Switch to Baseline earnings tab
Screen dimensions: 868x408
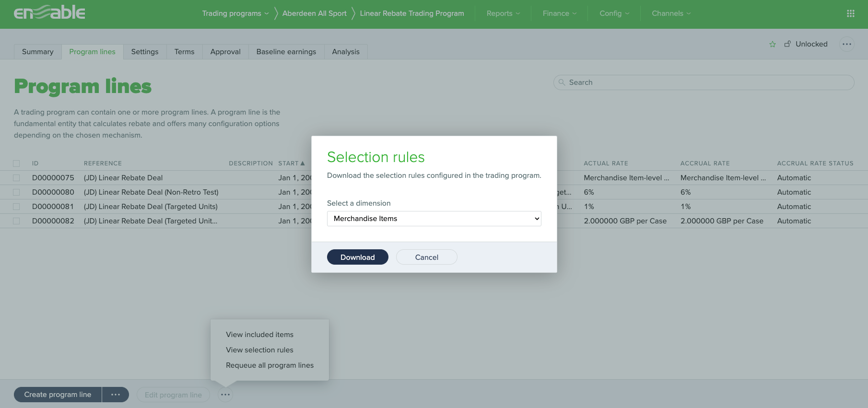[286, 52]
